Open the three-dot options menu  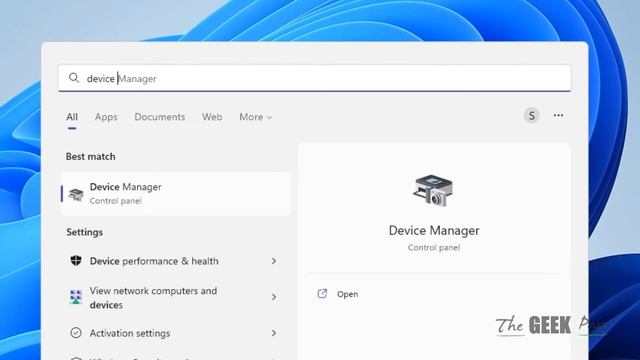pos(558,116)
